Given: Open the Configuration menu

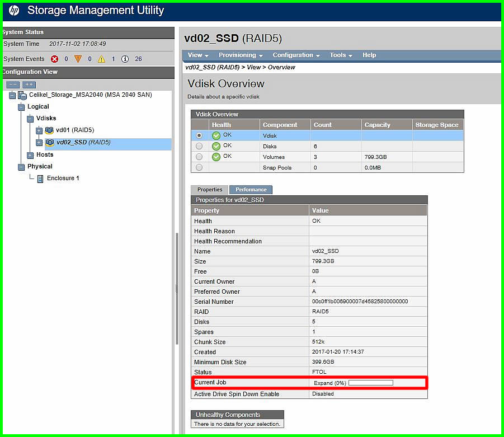Looking at the screenshot, I should [x=296, y=55].
